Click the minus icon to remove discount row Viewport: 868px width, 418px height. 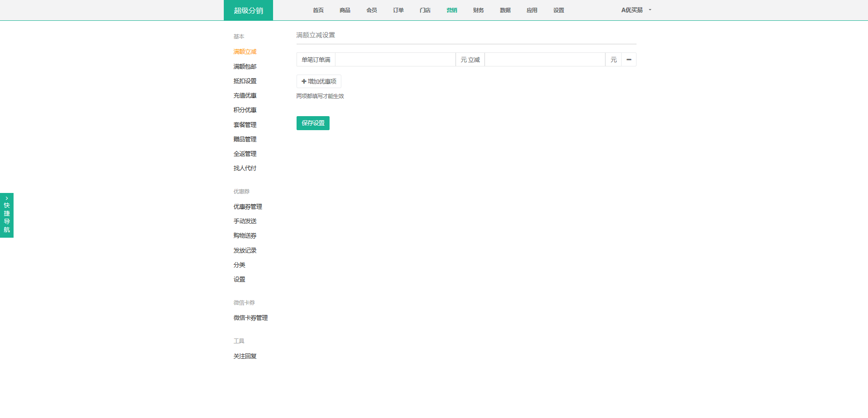[x=629, y=60]
